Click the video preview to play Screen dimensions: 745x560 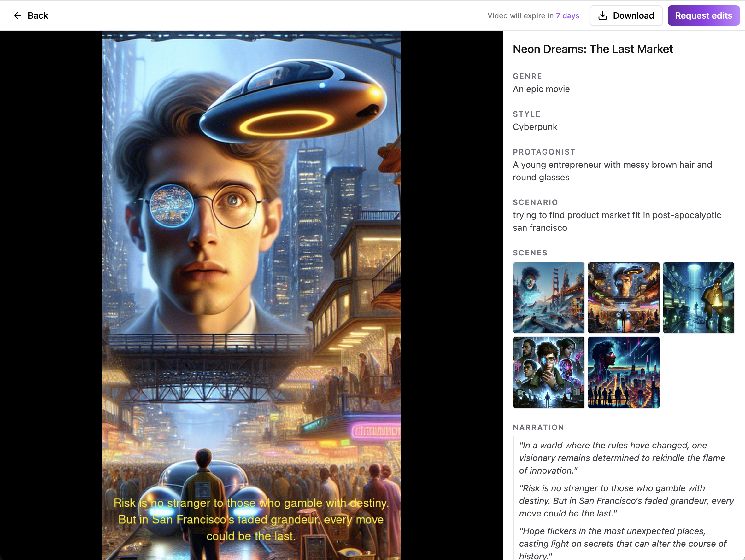[251, 256]
